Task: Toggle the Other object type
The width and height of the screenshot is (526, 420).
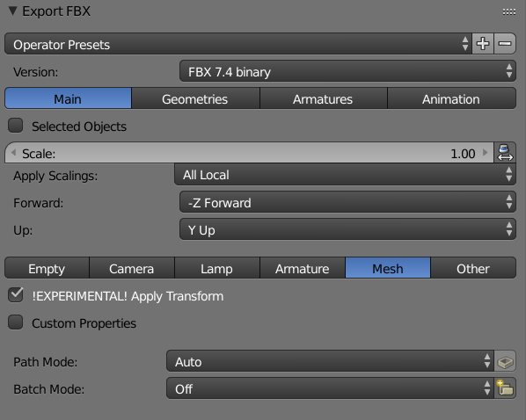Action: tap(473, 268)
